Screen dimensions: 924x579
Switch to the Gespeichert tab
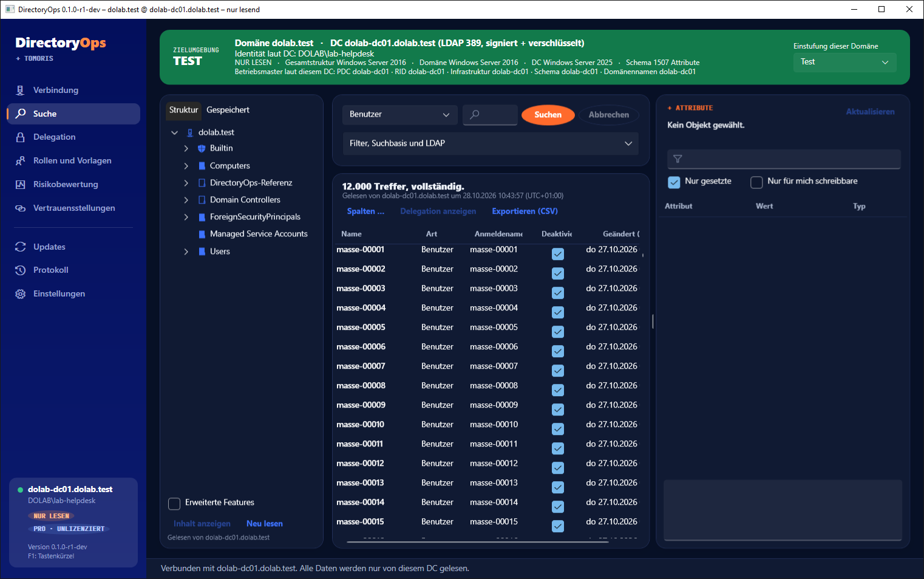[x=228, y=110]
